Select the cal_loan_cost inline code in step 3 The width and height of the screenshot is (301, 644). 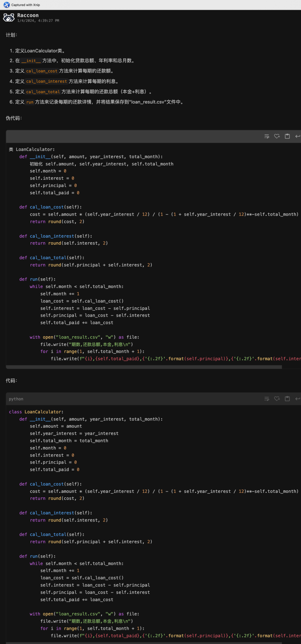coord(42,71)
